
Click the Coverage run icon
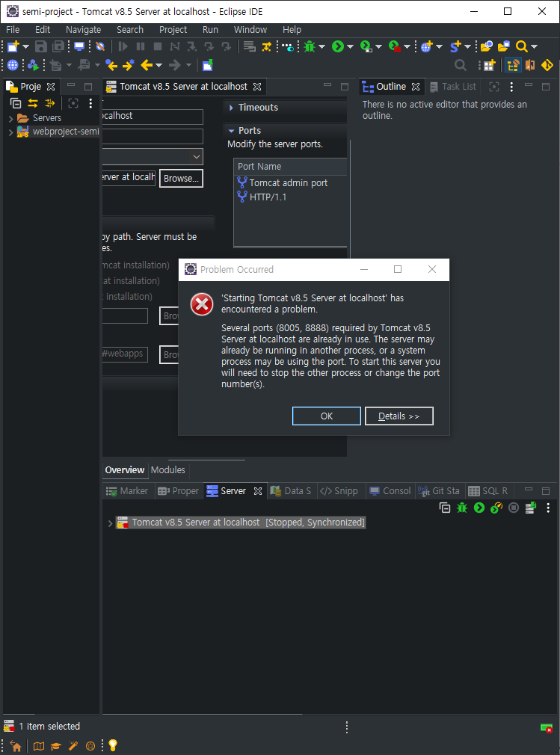[x=366, y=46]
